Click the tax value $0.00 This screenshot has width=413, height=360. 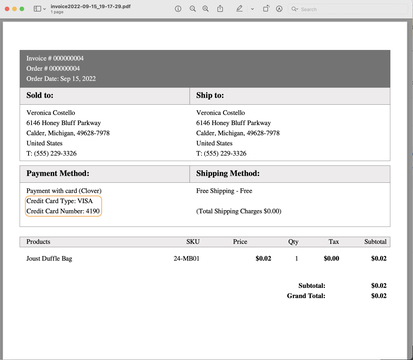click(x=331, y=259)
